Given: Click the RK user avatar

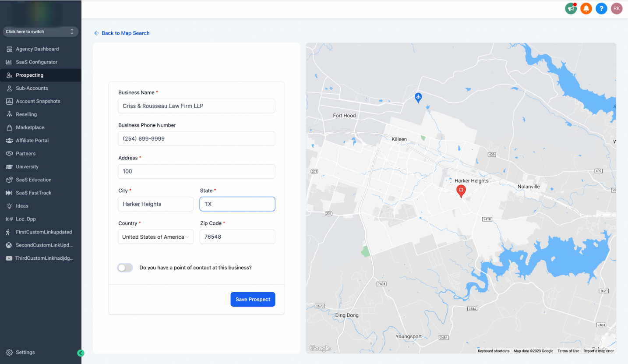Looking at the screenshot, I should click(617, 8).
